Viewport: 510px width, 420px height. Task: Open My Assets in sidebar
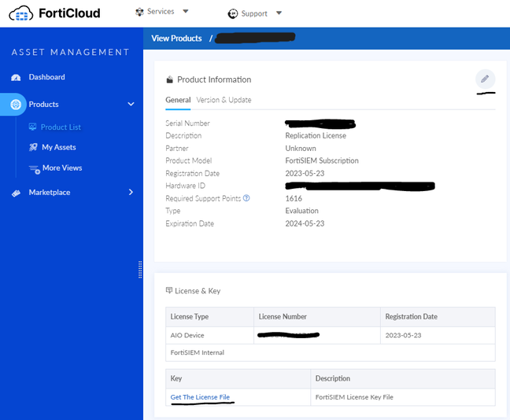point(58,147)
